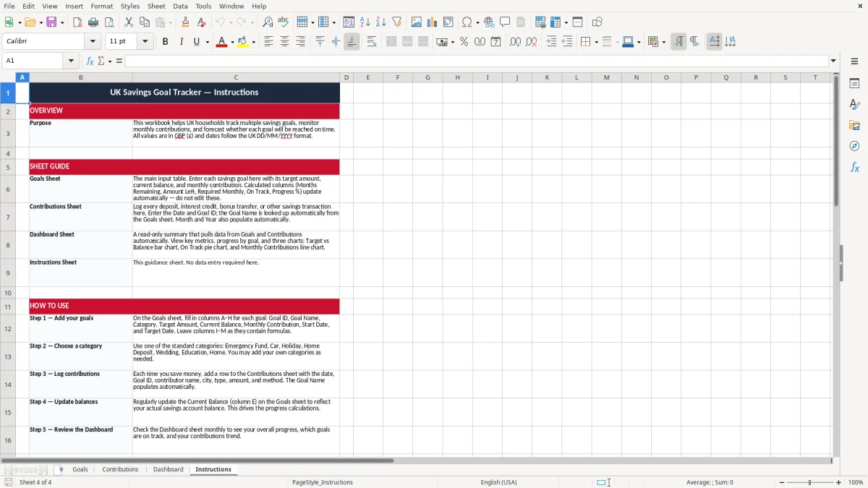
Task: Insert a special character (Omega)
Action: 467,22
